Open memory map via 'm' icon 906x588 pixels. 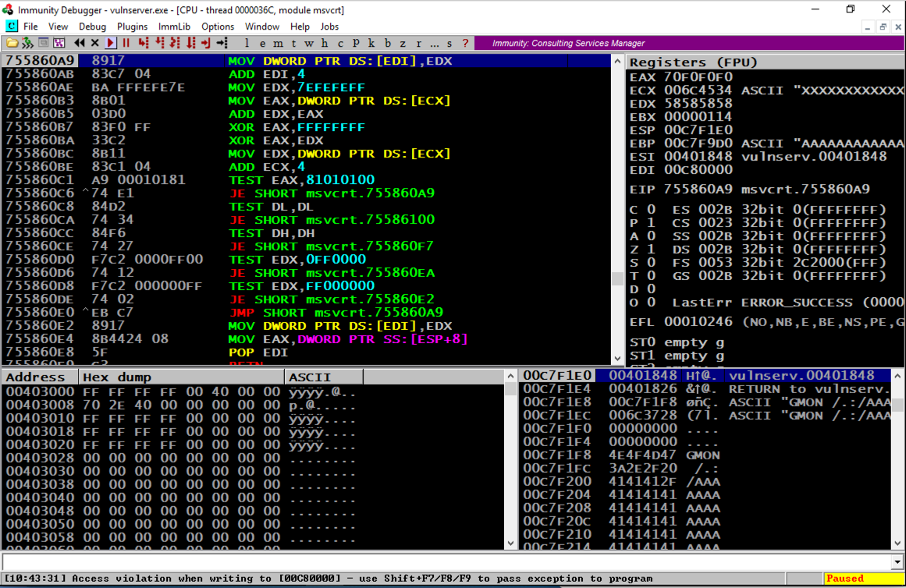[x=278, y=43]
